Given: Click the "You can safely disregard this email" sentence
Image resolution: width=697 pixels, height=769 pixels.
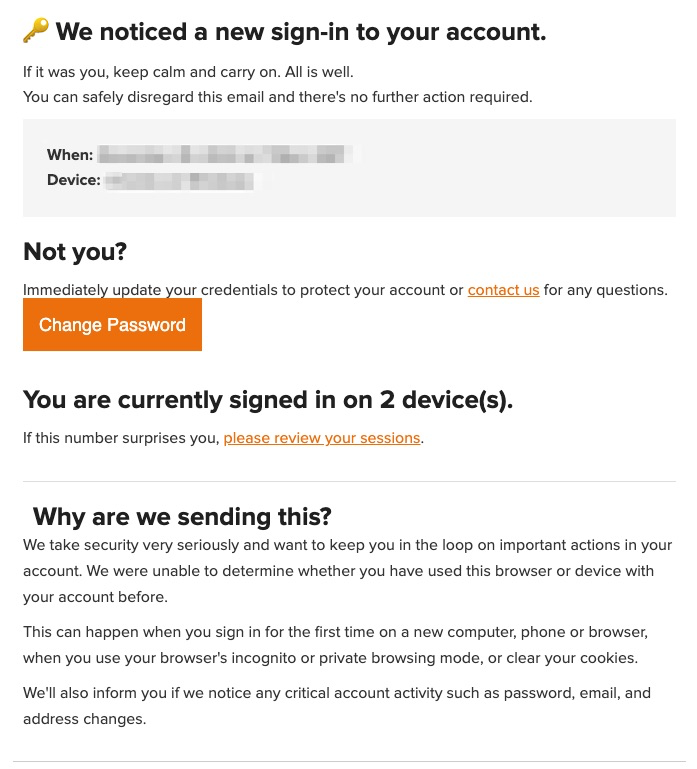Looking at the screenshot, I should point(277,97).
